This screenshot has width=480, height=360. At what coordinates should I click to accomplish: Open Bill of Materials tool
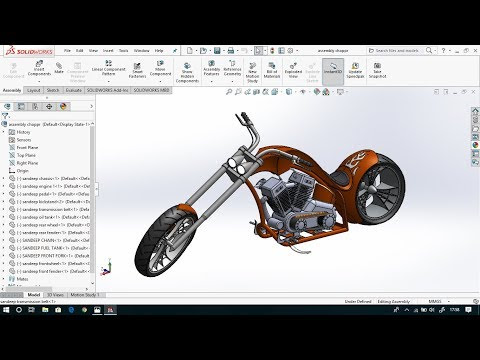point(272,70)
